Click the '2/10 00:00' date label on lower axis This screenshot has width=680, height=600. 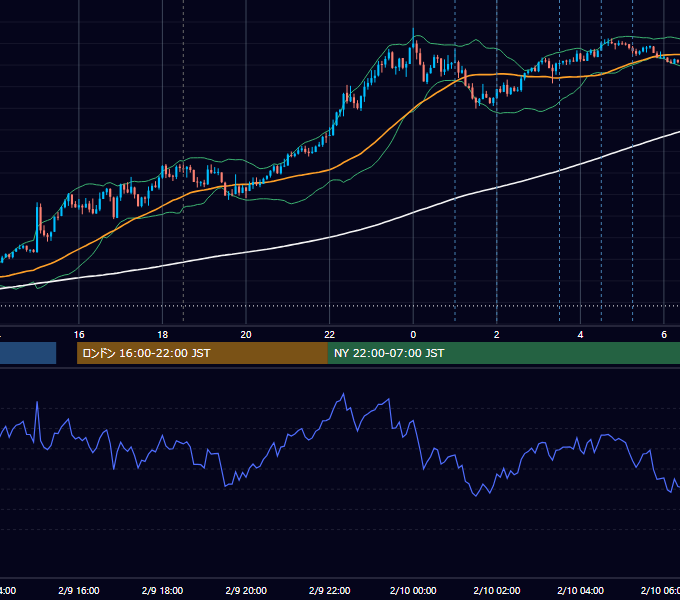click(x=413, y=591)
